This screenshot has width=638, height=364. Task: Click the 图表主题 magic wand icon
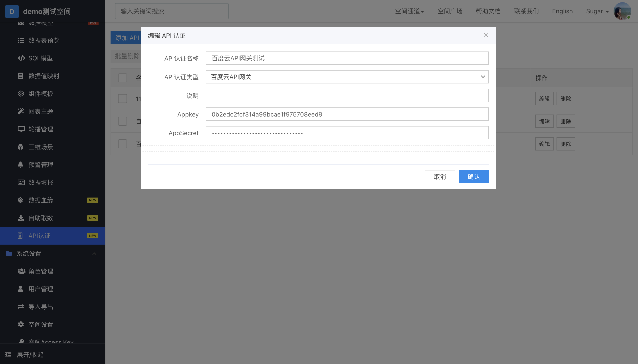point(21,111)
